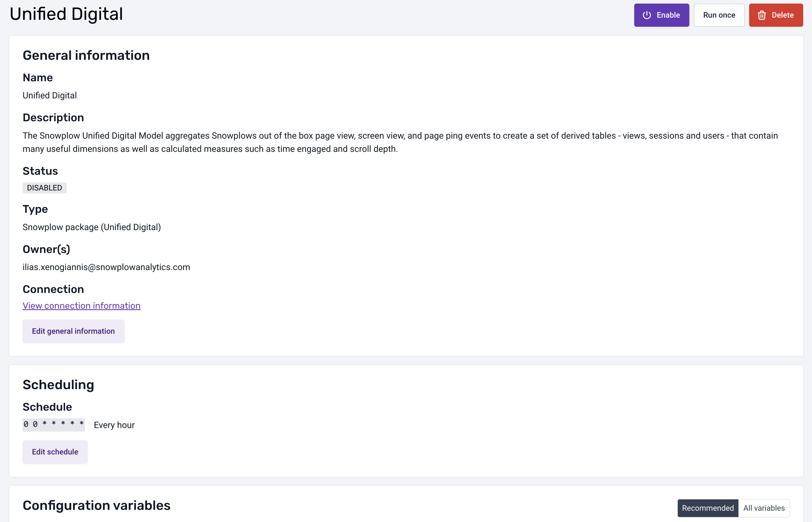Screen dimensions: 812x522
Task: Click the Edit schedule button
Action: 55,452
